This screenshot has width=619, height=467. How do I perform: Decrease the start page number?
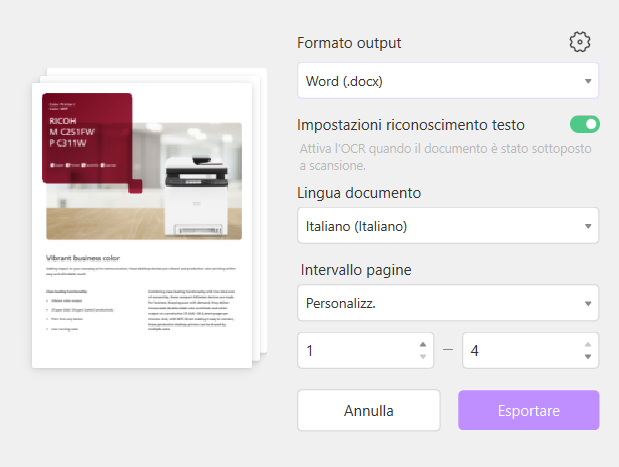(423, 356)
